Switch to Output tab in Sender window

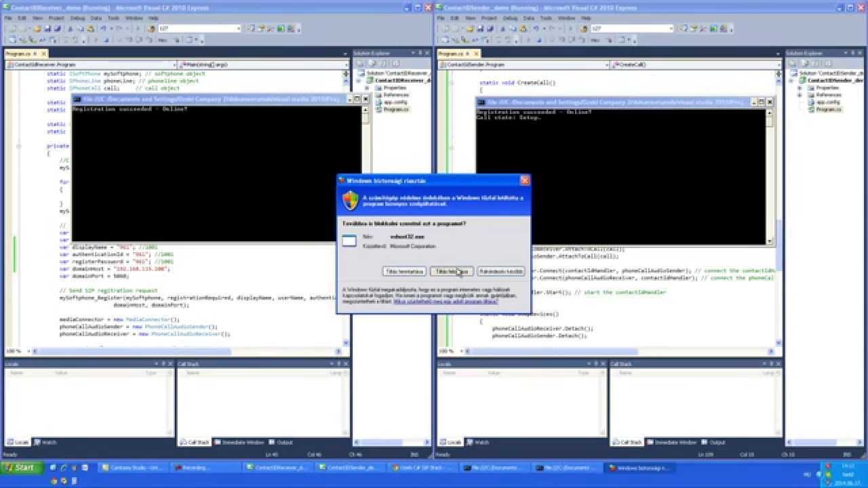714,442
